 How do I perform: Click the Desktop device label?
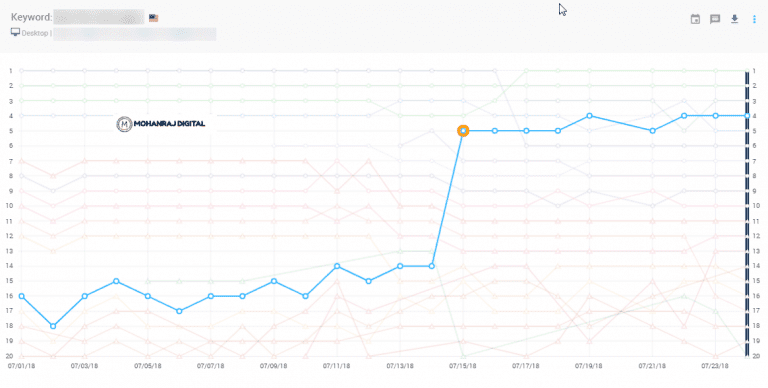(x=35, y=33)
